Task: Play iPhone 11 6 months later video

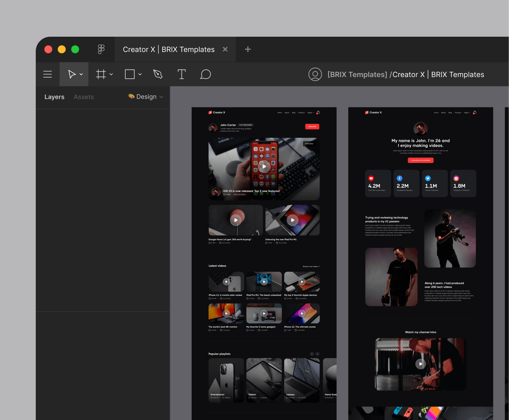Action: pos(226,282)
